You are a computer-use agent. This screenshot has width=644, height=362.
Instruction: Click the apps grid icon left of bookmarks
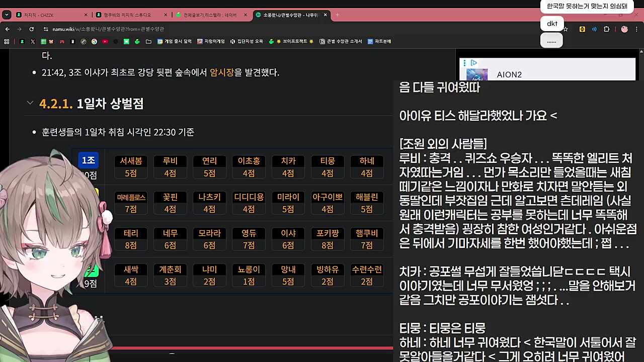click(x=7, y=41)
